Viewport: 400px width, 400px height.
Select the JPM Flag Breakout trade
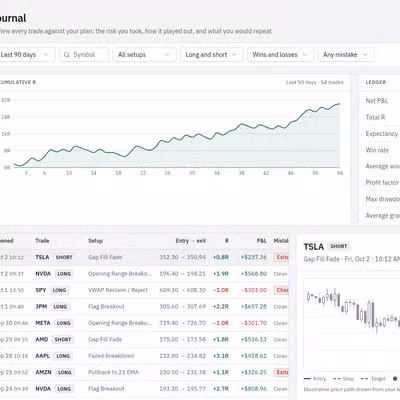[144, 306]
